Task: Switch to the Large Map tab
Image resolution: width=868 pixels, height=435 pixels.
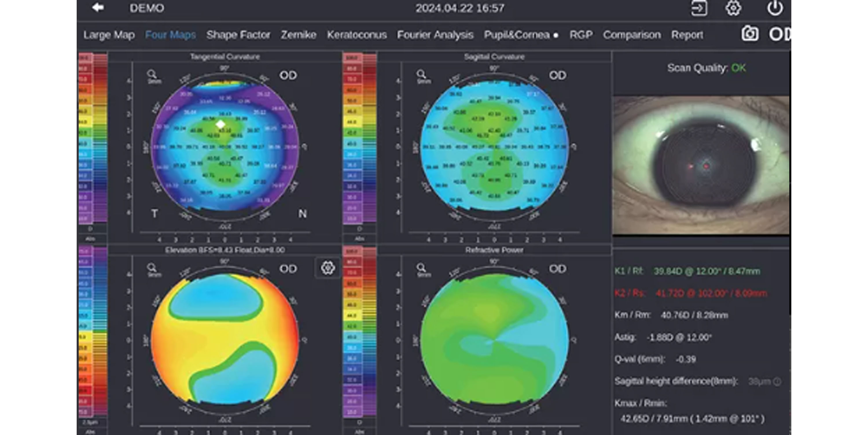Action: tap(109, 35)
